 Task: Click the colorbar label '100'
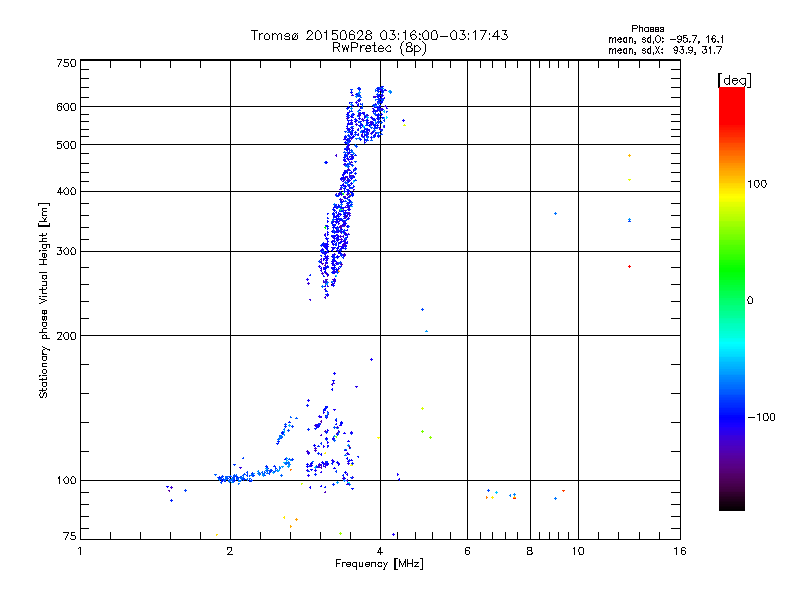757,184
